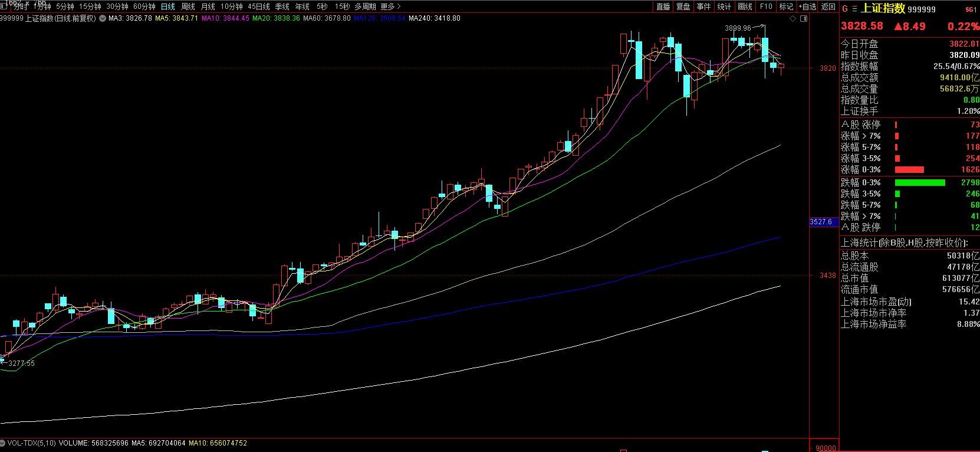Select the 60分钟 period tab
The image size is (980, 452).
point(144,6)
